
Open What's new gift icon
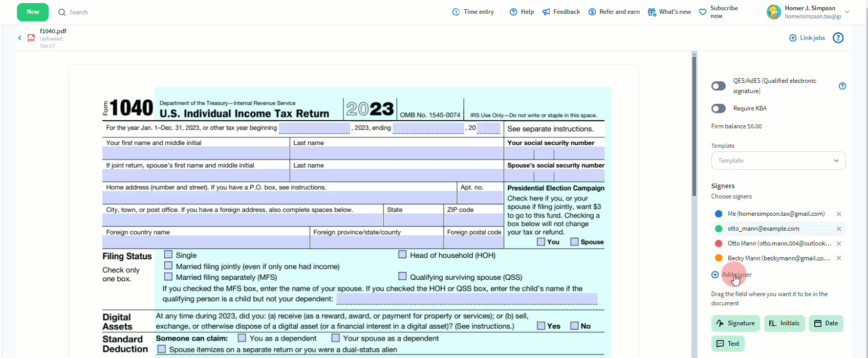pos(652,12)
